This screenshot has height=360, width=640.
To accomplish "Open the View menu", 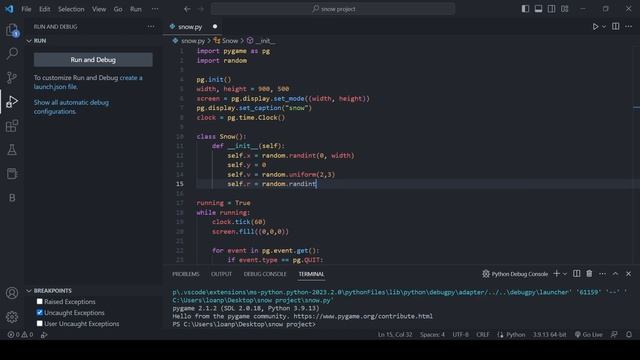I will 99,9.
